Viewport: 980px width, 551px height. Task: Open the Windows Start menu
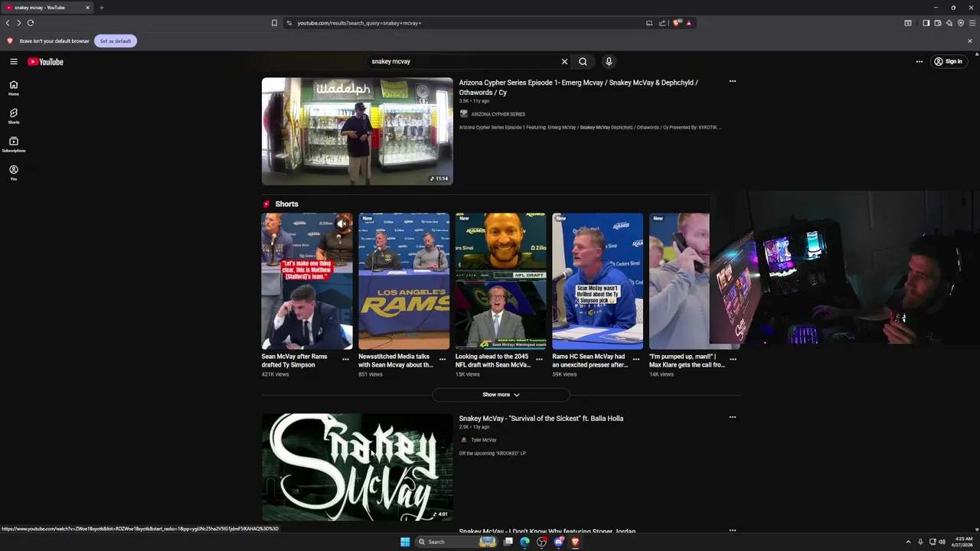pos(405,542)
